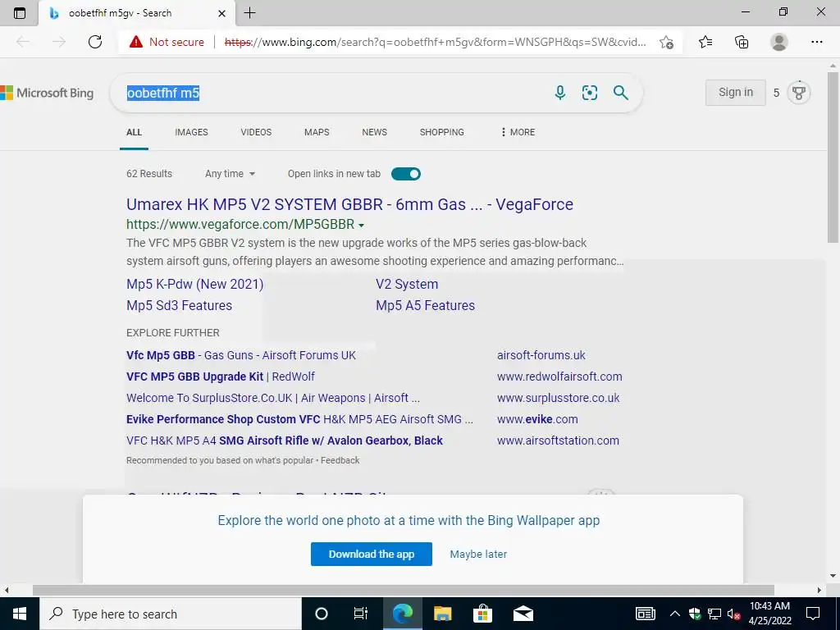The image size is (840, 630).
Task: Open Mp5 Sd3 Features link
Action: click(x=180, y=305)
